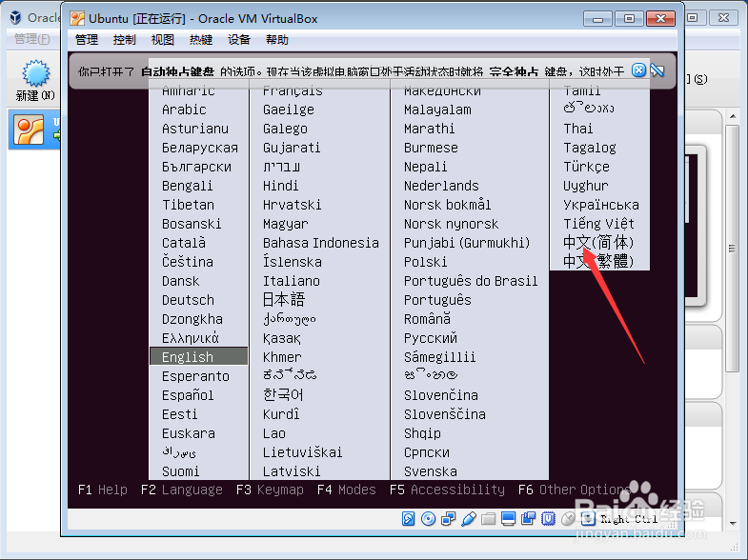Select the highlighted English language entry
748x560 pixels.
[x=198, y=356]
